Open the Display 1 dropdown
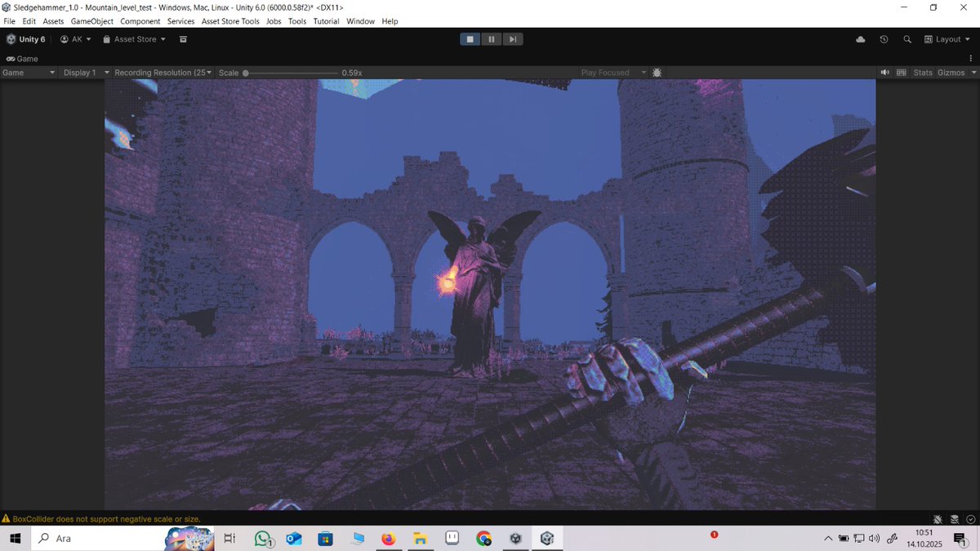 [x=84, y=72]
